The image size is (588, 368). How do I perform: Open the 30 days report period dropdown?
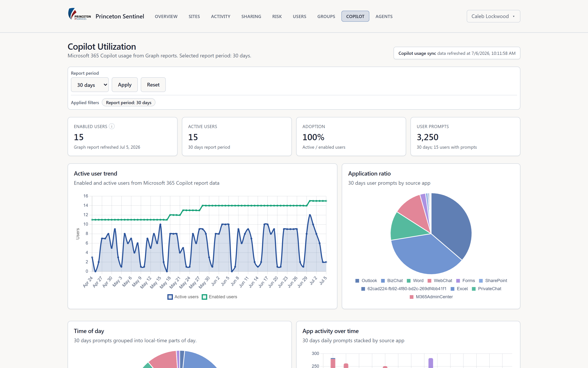pyautogui.click(x=90, y=85)
